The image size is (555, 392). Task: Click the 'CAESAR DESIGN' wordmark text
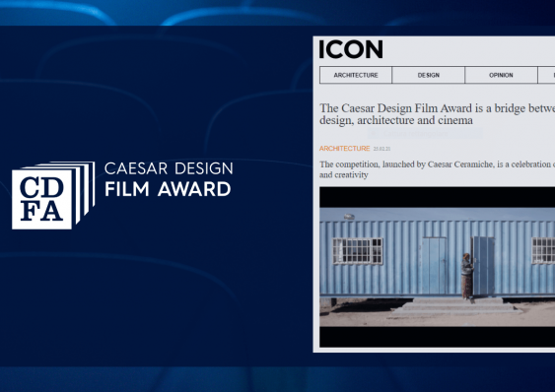(169, 168)
